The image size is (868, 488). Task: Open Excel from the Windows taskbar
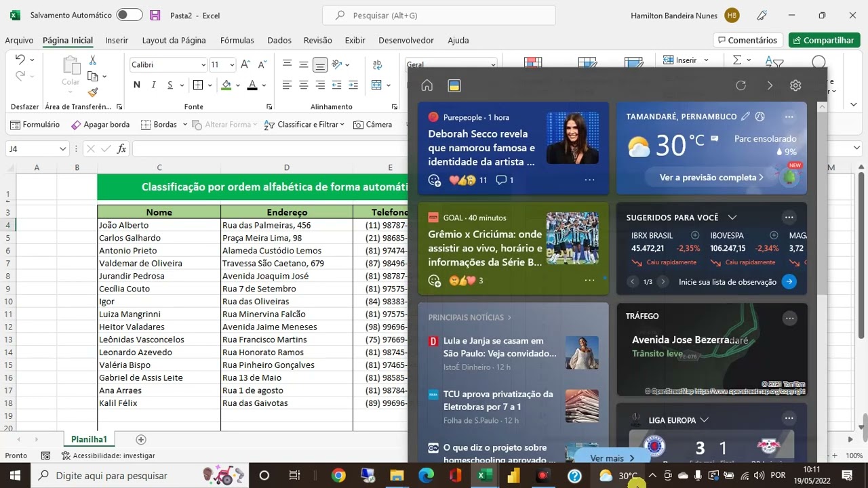tap(485, 476)
